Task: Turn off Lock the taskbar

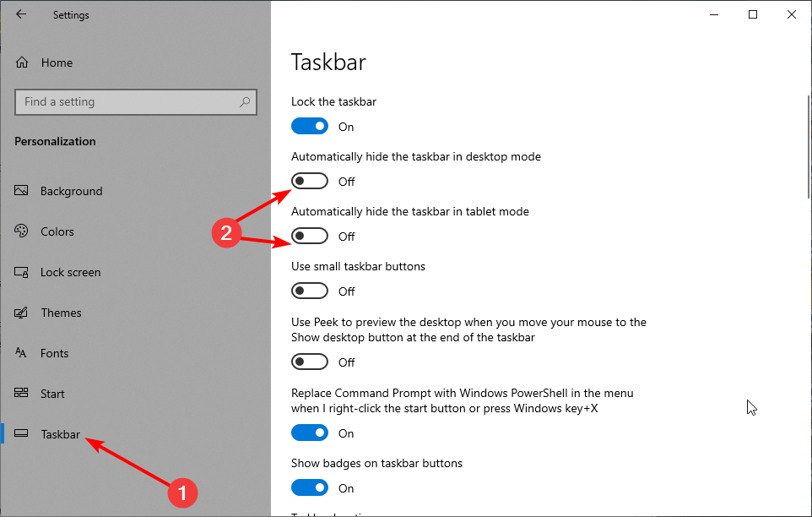Action: point(310,127)
